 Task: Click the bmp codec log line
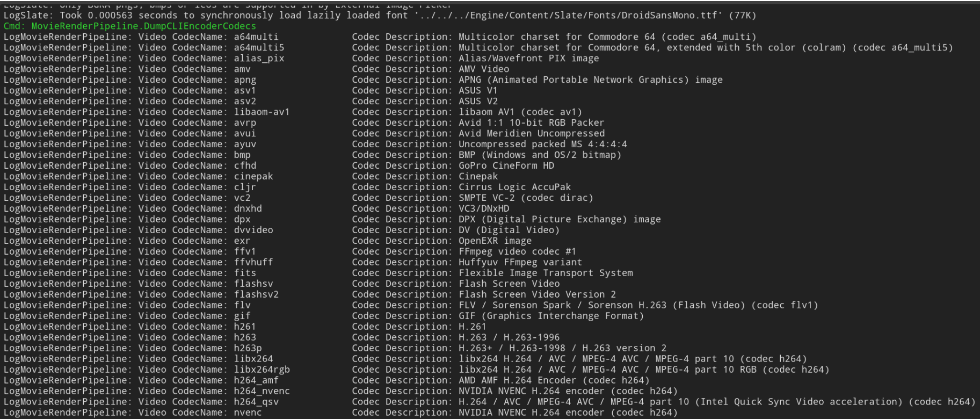point(313,155)
